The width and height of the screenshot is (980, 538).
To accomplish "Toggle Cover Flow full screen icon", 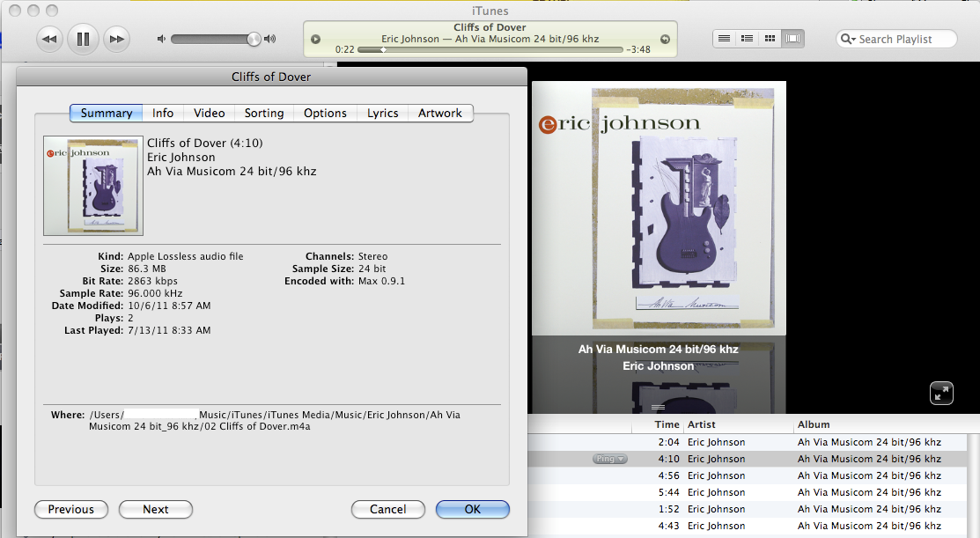I will (x=941, y=393).
